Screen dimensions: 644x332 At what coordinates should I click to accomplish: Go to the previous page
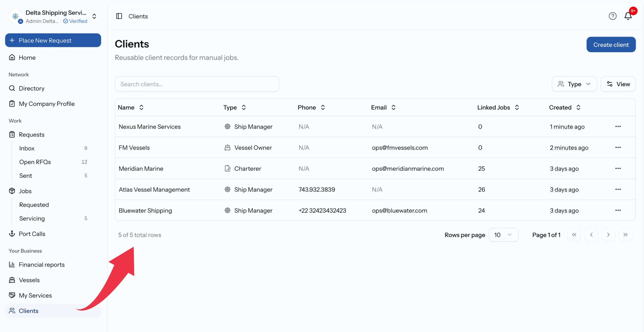click(x=591, y=235)
